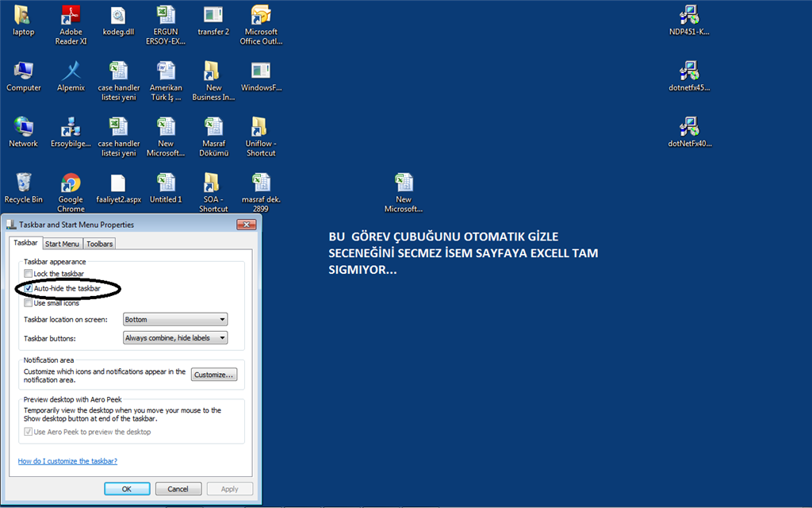Open the laptop folder icon
The image size is (812, 508).
[x=23, y=16]
